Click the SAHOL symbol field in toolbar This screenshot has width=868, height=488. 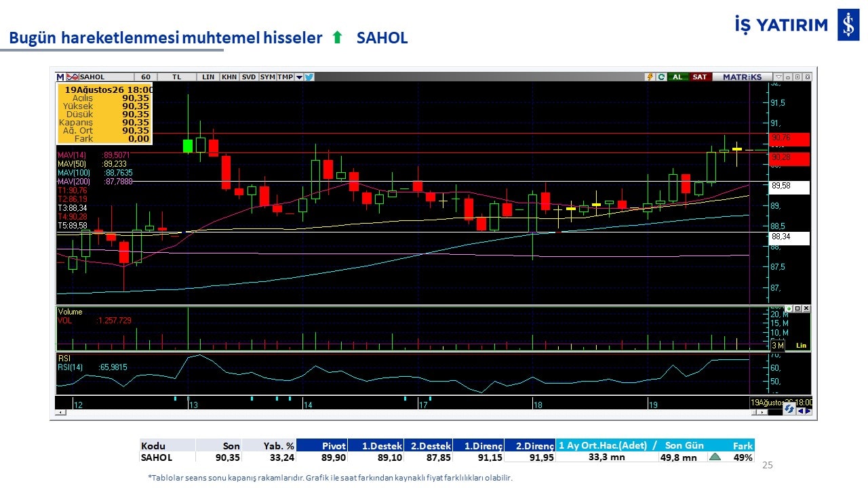106,77
